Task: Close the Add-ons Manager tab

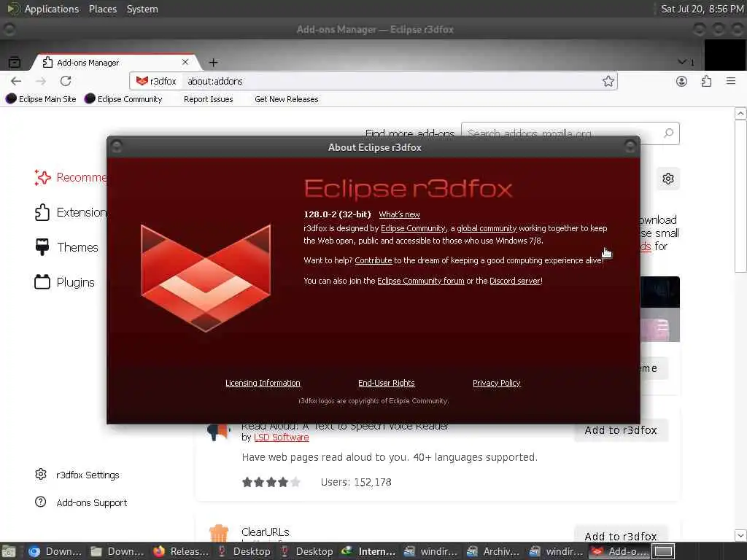Action: [185, 62]
